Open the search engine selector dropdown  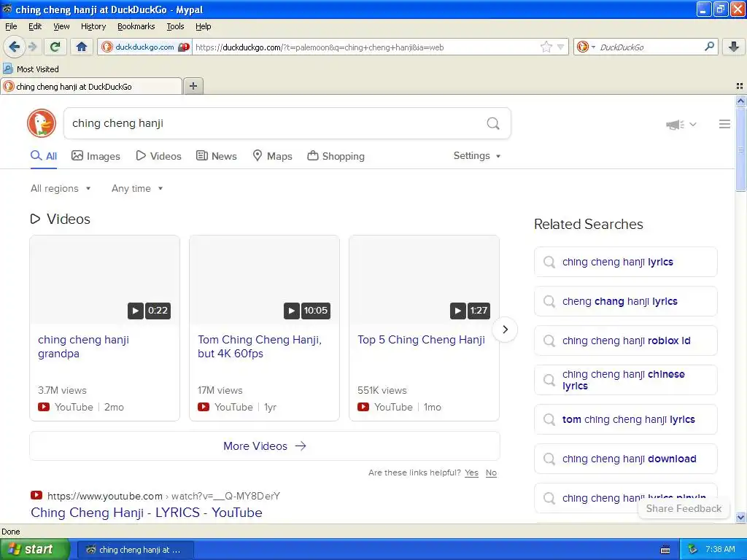pos(586,47)
